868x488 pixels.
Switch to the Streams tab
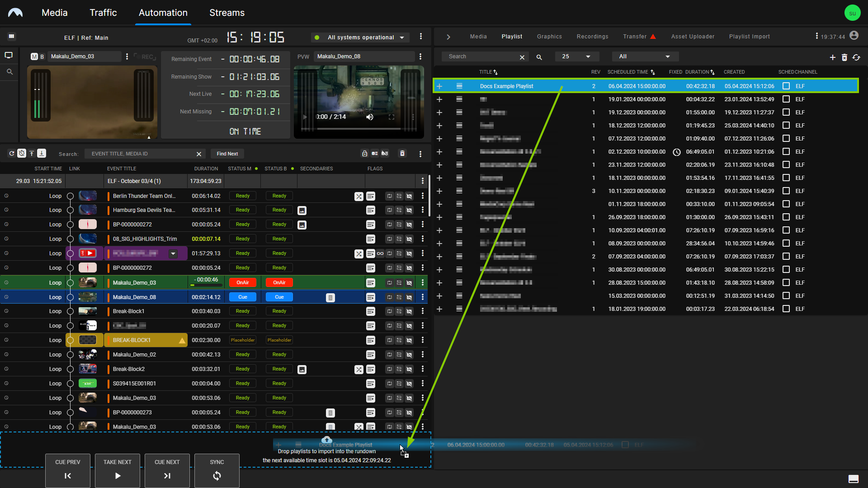pos(226,13)
